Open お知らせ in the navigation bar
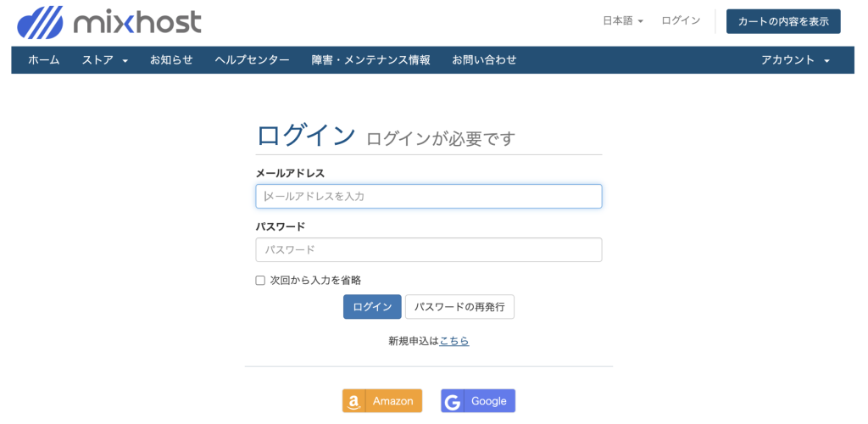 tap(171, 60)
